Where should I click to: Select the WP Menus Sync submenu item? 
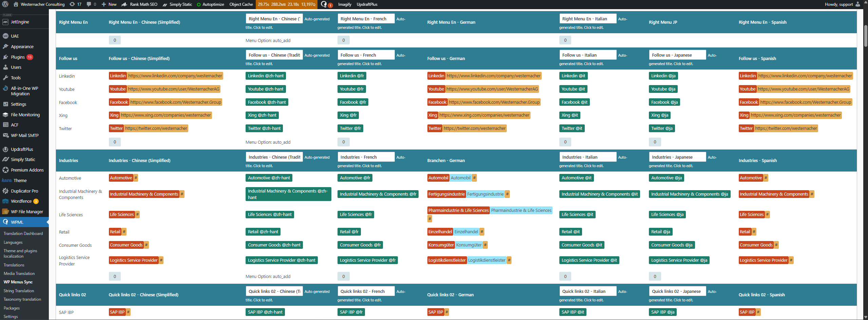pos(18,282)
